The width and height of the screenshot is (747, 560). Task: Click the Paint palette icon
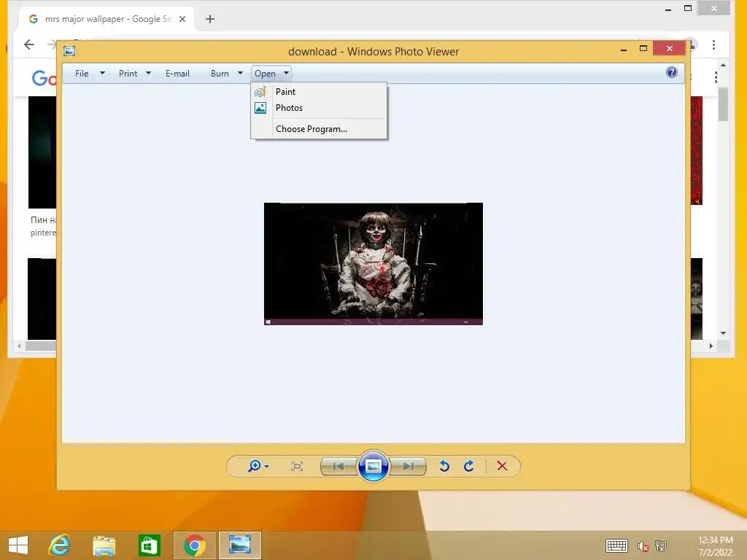coord(260,91)
